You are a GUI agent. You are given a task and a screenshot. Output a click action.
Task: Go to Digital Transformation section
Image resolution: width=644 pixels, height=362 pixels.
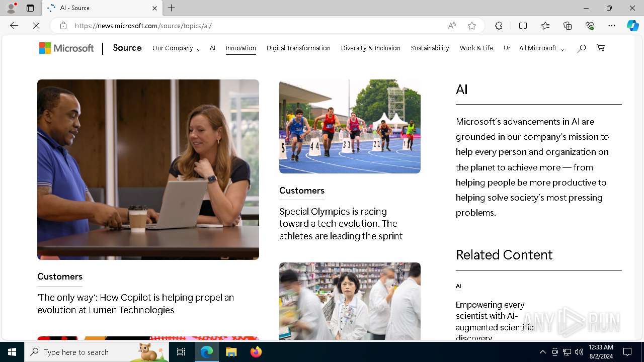(298, 48)
